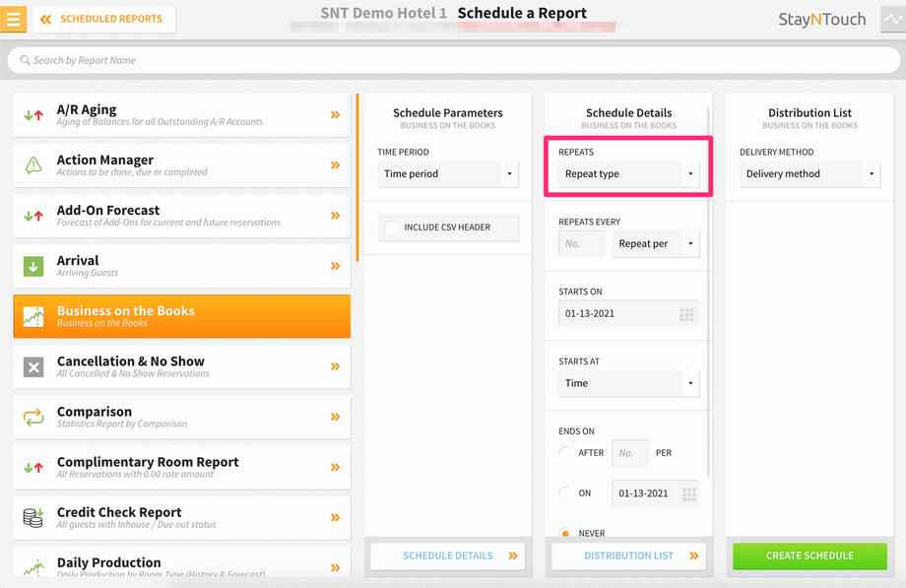
Task: Click the A/R Aging up-down arrows icon
Action: 33,115
